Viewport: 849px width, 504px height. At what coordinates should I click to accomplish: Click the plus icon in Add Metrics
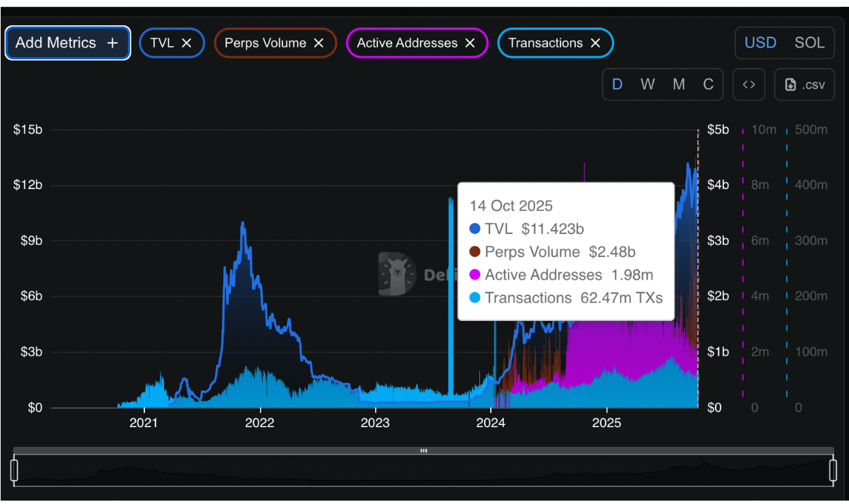coord(112,43)
